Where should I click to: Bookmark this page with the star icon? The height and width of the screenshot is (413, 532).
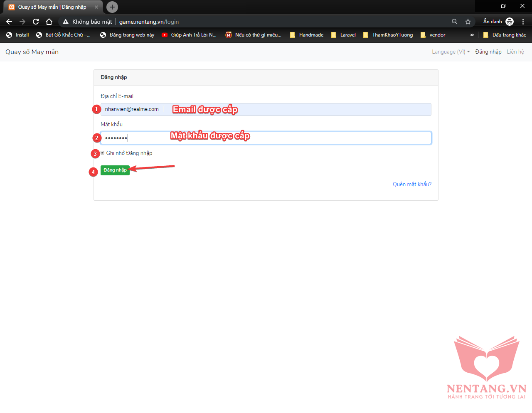tap(468, 22)
